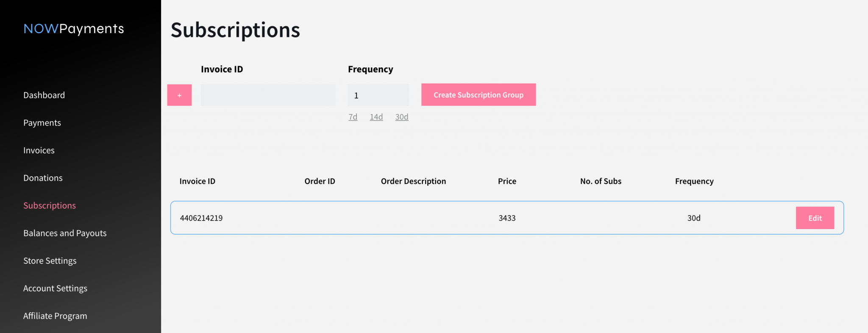
Task: Navigate to Payments
Action: pyautogui.click(x=42, y=123)
